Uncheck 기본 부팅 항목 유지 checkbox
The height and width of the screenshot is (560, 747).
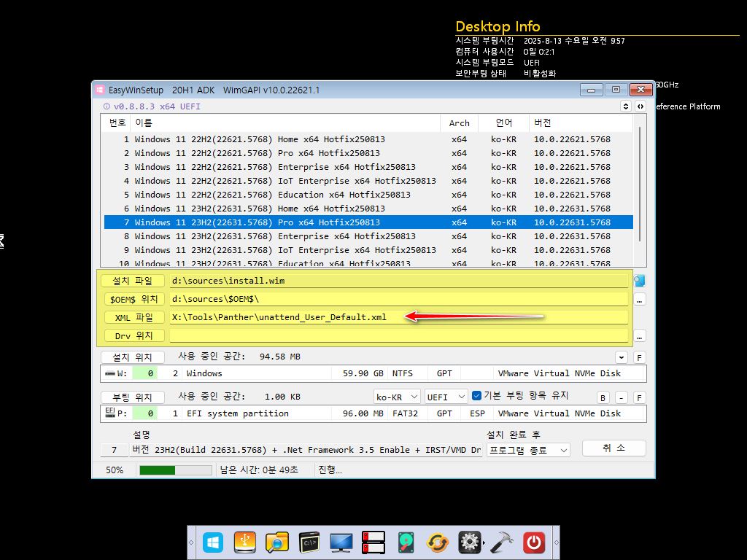(476, 396)
